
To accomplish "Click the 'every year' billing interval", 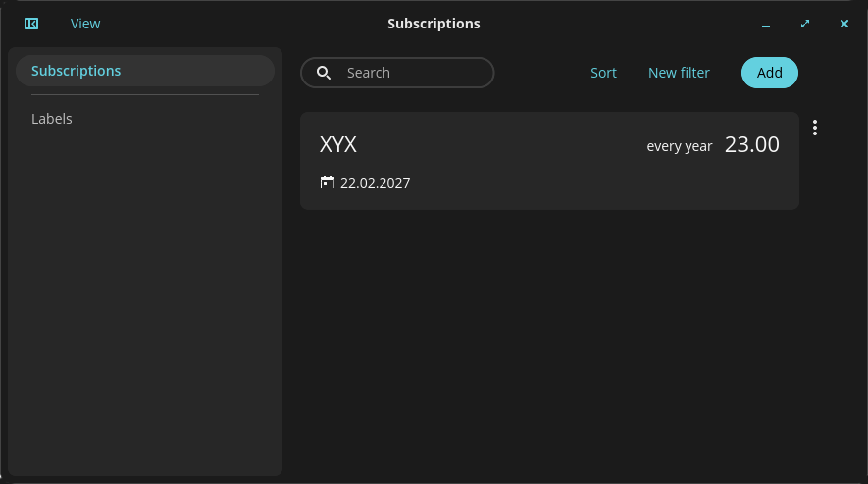I will click(x=679, y=146).
